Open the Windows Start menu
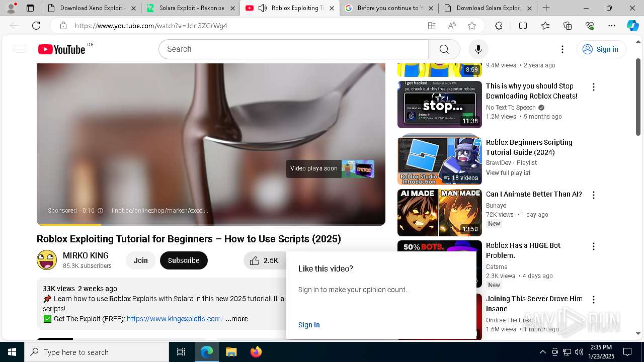This screenshot has height=362, width=644. [12, 352]
